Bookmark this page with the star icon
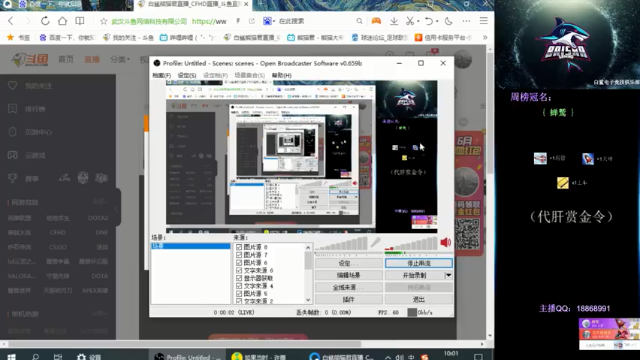The image size is (640, 360). point(104,21)
